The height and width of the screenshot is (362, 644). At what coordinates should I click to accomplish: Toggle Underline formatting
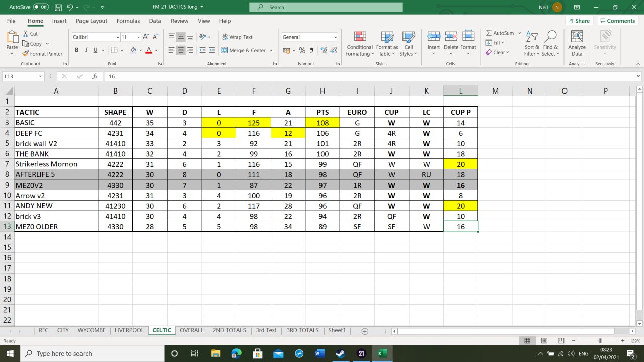coord(95,50)
